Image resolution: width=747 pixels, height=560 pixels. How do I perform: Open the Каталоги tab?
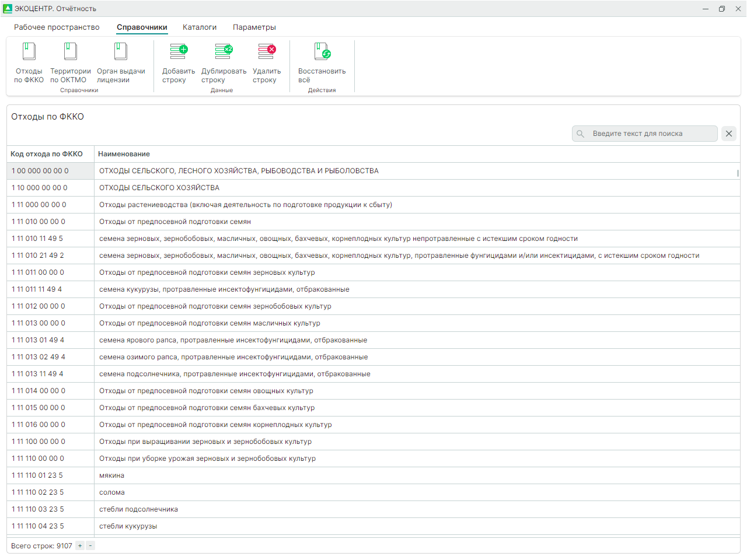click(x=200, y=27)
